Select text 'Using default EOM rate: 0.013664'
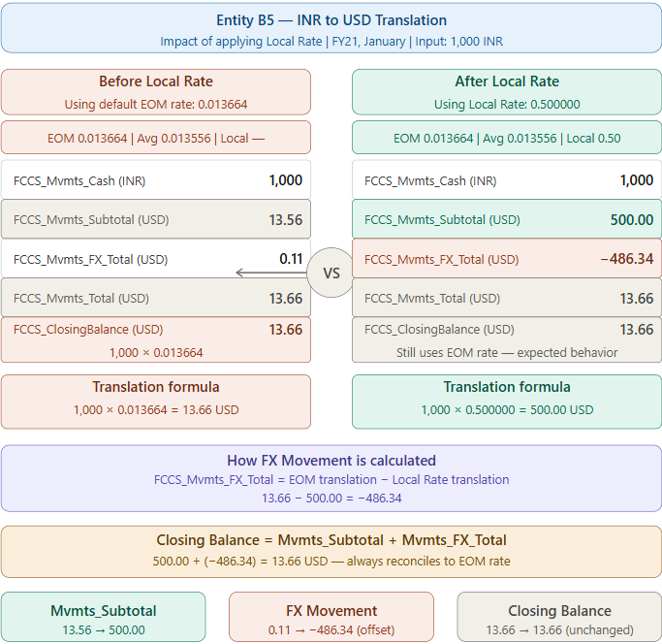 (x=156, y=105)
